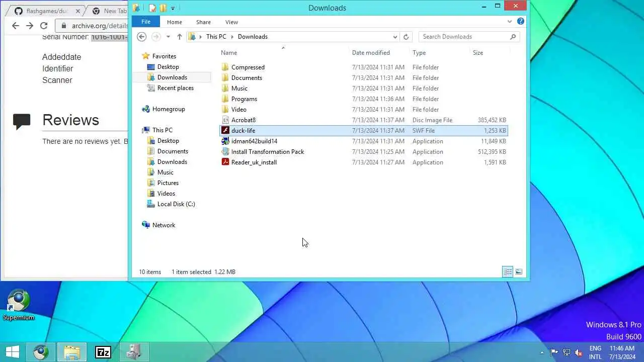The height and width of the screenshot is (362, 644).
Task: Select the Install Transformation Pack icon
Action: (225, 151)
